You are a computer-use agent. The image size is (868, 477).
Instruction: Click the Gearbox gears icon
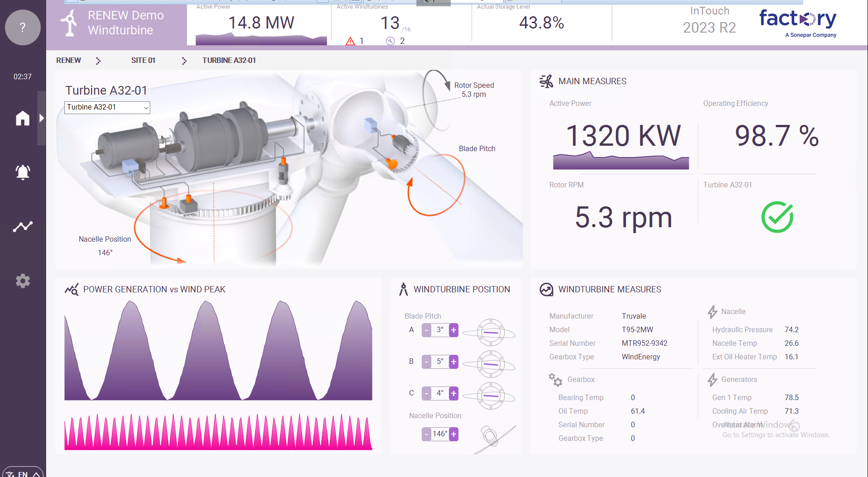pos(555,380)
